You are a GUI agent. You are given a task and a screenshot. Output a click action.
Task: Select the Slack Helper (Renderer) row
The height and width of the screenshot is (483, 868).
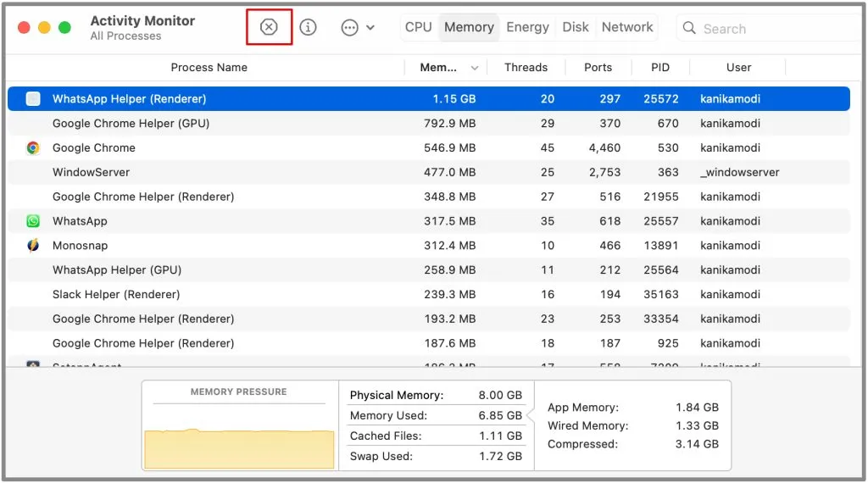(x=428, y=294)
